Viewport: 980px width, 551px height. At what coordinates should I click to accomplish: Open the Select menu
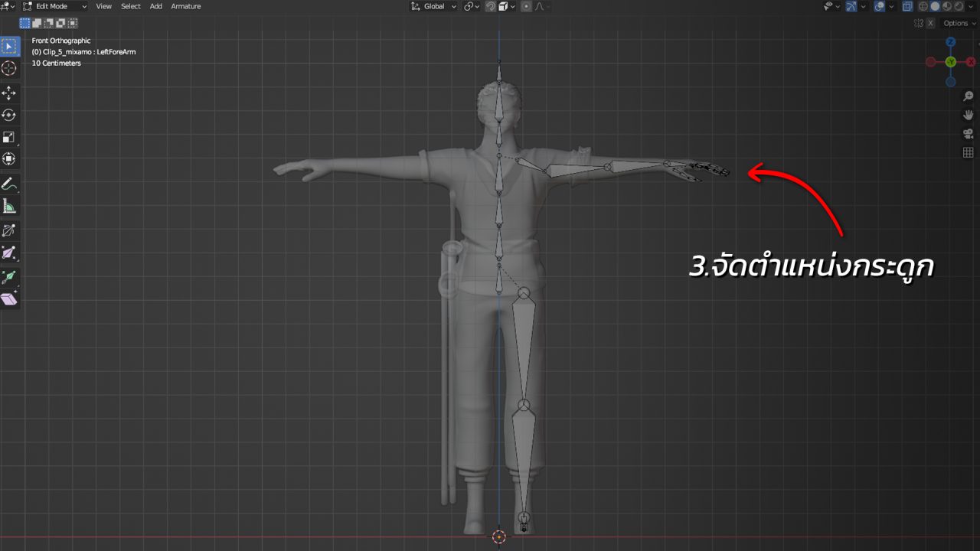[130, 6]
